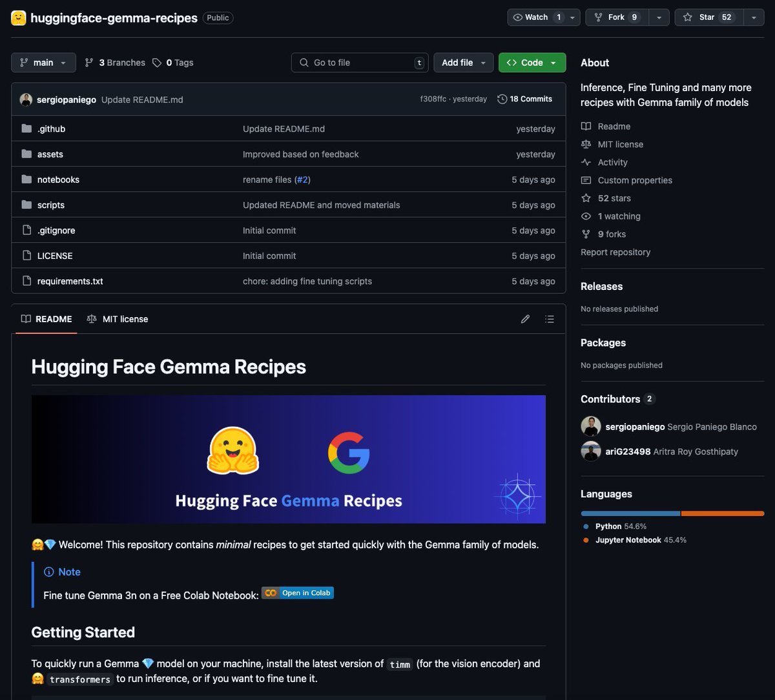This screenshot has height=700, width=775.
Task: Click the fork icon beside 9 forks
Action: coord(586,234)
